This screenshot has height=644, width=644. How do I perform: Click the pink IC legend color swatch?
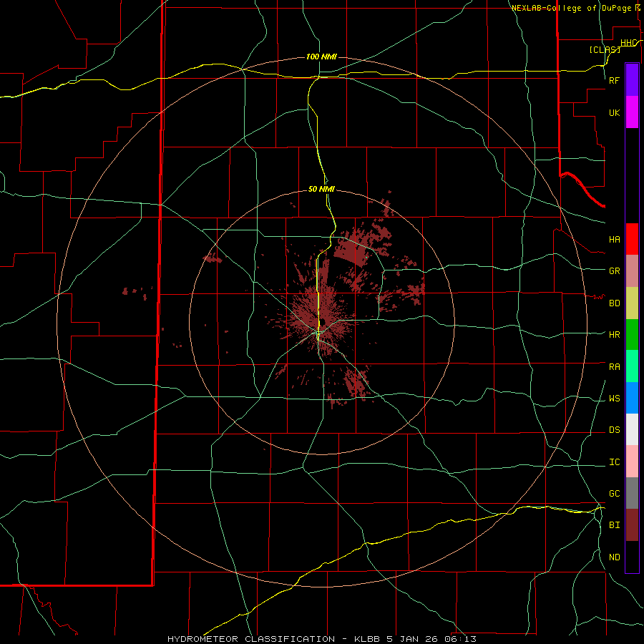click(632, 462)
